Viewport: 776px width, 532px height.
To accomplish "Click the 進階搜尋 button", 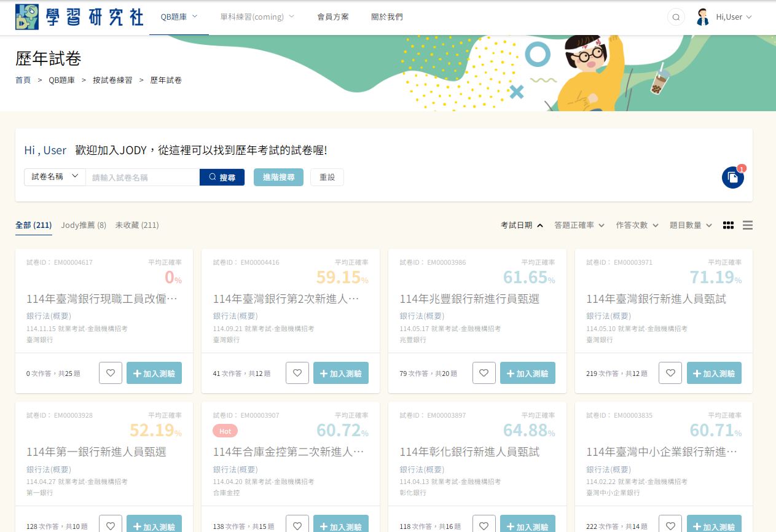I will click(x=278, y=177).
